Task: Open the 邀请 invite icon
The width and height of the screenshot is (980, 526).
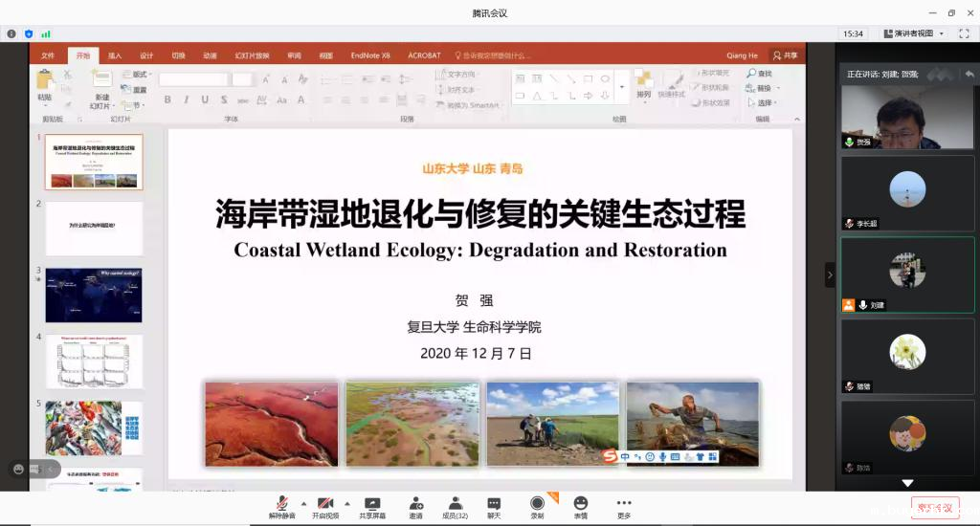Action: coord(416,506)
